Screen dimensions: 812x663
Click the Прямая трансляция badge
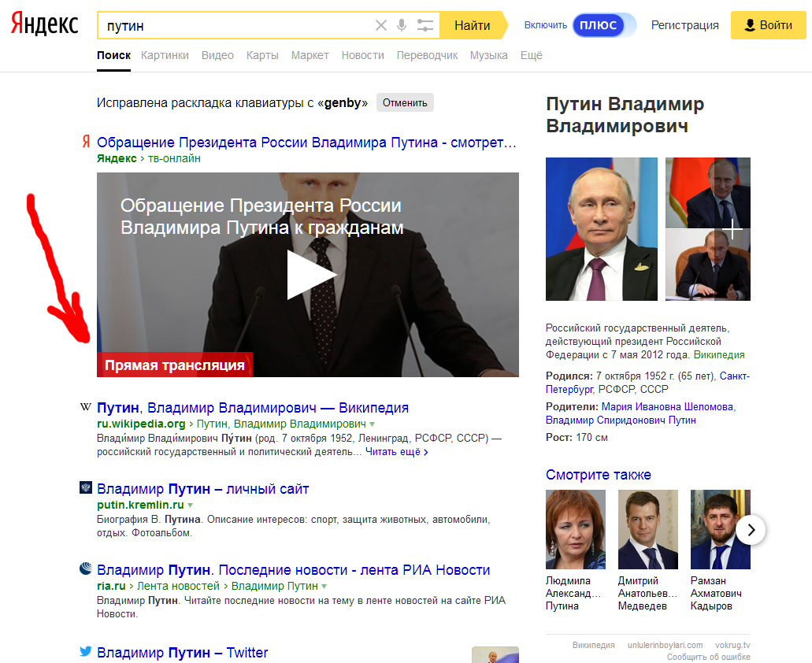(x=175, y=365)
